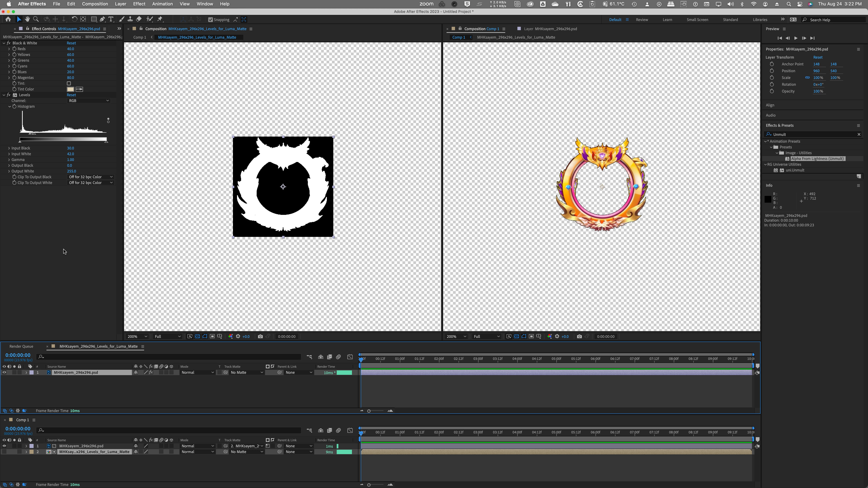Select the Pen tool

pos(102,19)
